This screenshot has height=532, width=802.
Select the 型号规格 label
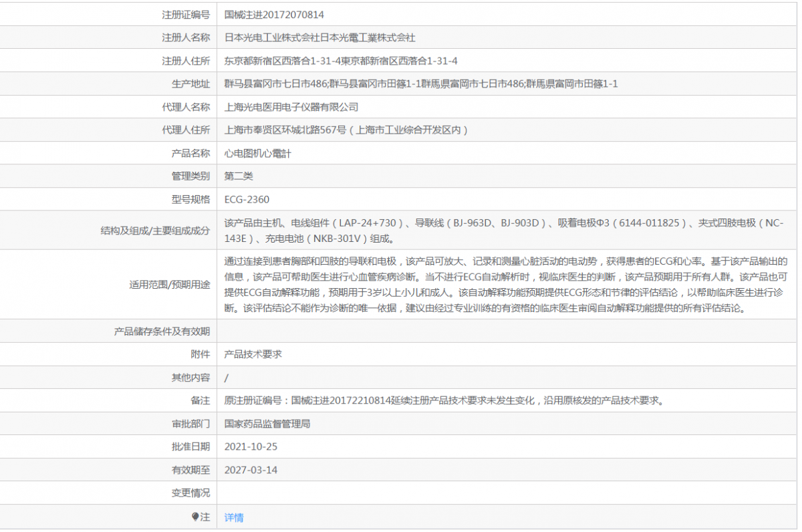click(190, 199)
